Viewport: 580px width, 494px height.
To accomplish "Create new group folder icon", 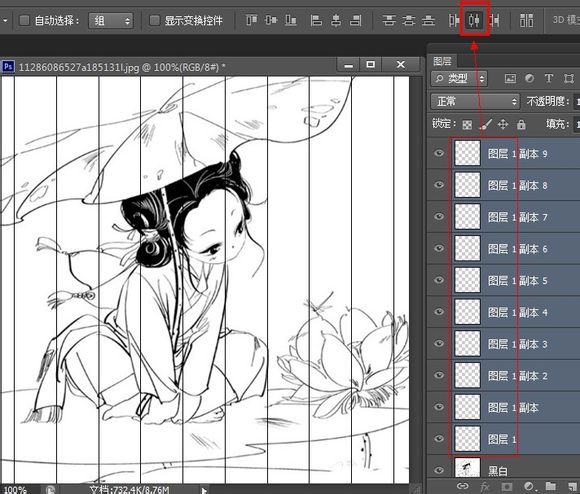I will pos(551,485).
